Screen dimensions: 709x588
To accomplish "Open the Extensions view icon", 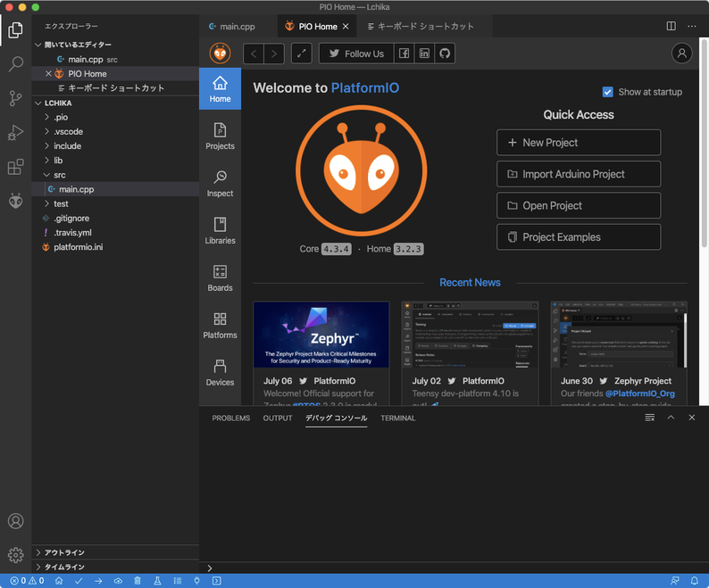I will [15, 167].
